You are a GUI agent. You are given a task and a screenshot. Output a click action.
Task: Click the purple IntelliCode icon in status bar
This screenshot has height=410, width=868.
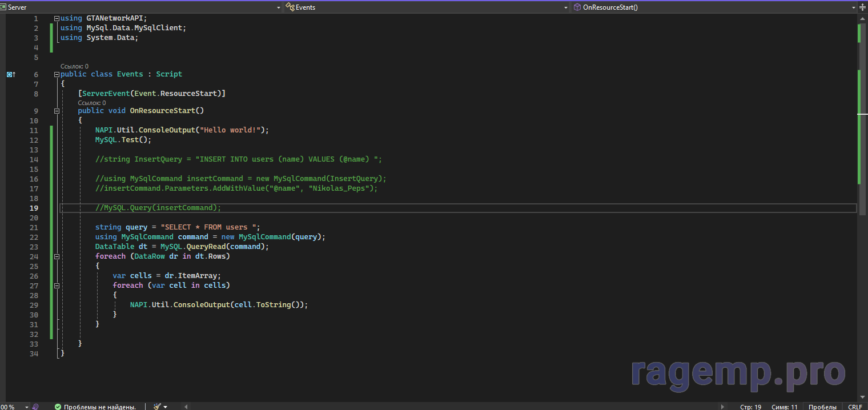[x=35, y=407]
